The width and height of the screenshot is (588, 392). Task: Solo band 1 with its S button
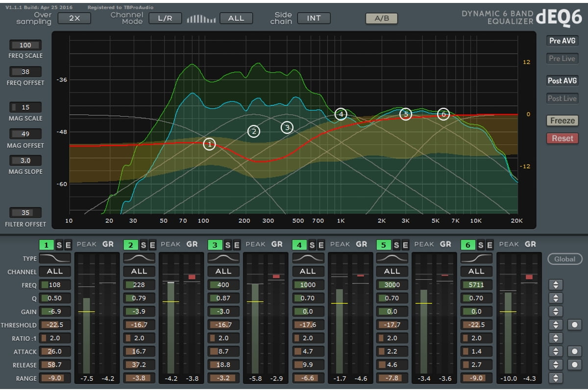pos(59,245)
